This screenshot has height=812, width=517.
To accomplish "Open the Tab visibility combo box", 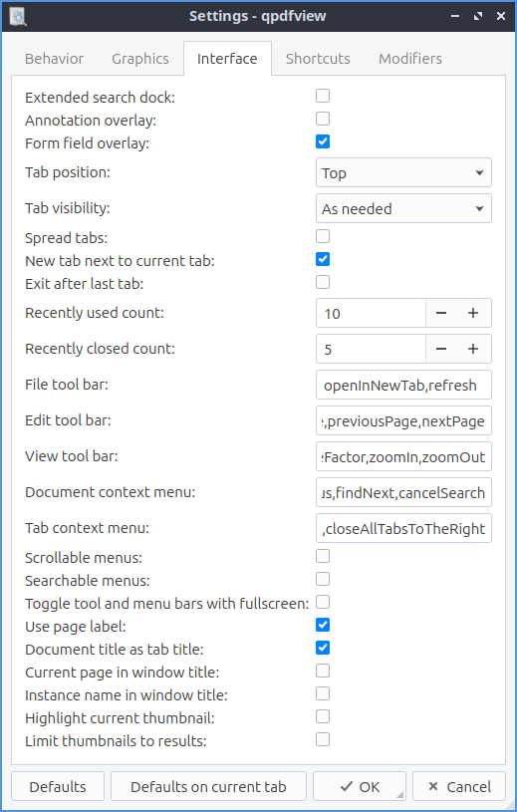I will (403, 208).
